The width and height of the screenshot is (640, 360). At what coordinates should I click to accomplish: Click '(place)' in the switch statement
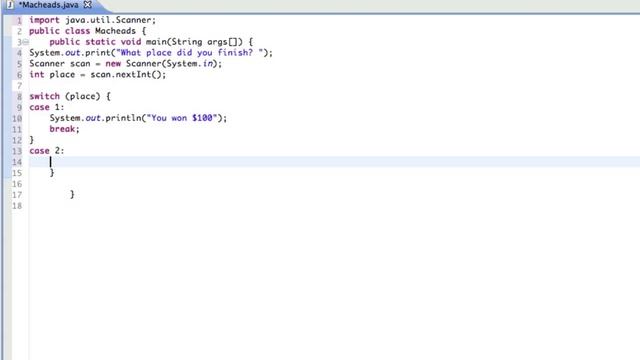tap(82, 96)
